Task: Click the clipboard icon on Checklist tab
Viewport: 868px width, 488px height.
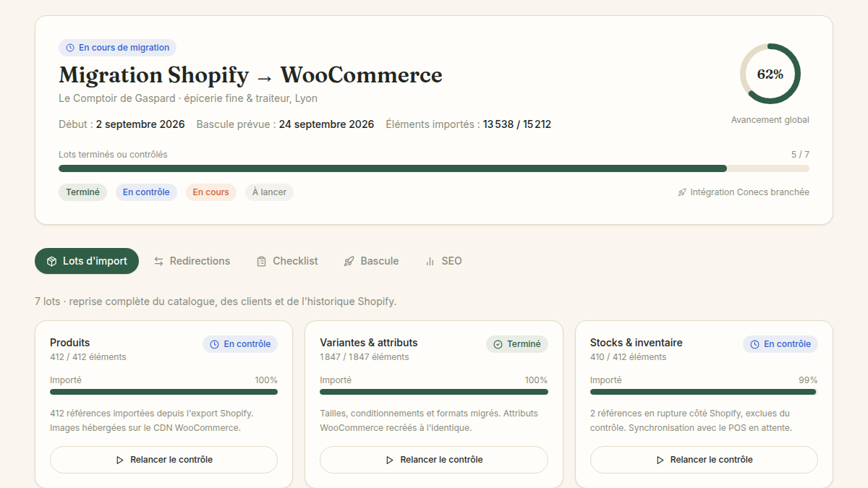Action: coord(262,261)
